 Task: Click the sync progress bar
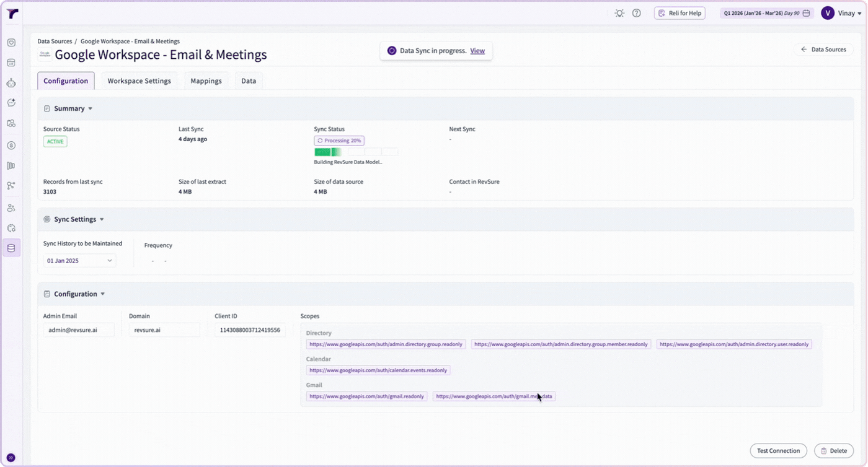[x=356, y=152]
